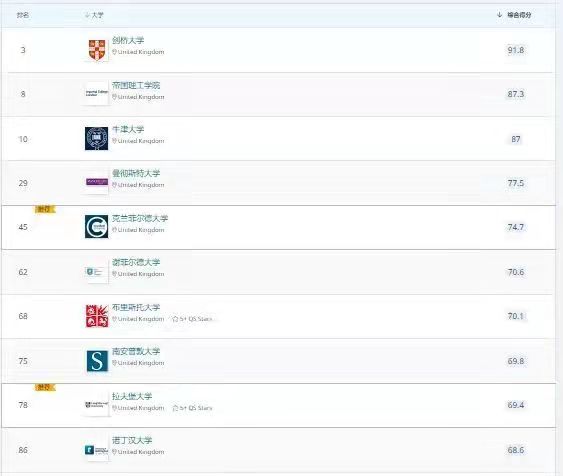Open the 剑桥大学 university link
The image size is (563, 476).
[x=128, y=41]
